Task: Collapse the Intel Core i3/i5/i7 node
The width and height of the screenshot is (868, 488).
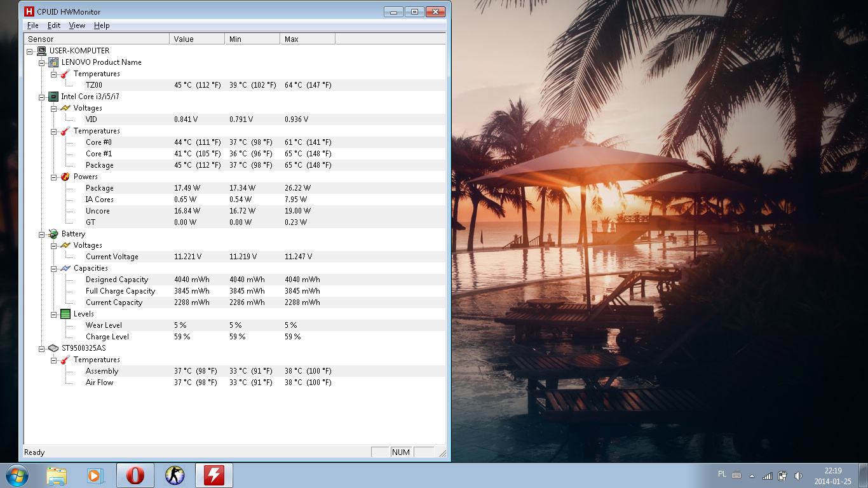Action: [42, 97]
